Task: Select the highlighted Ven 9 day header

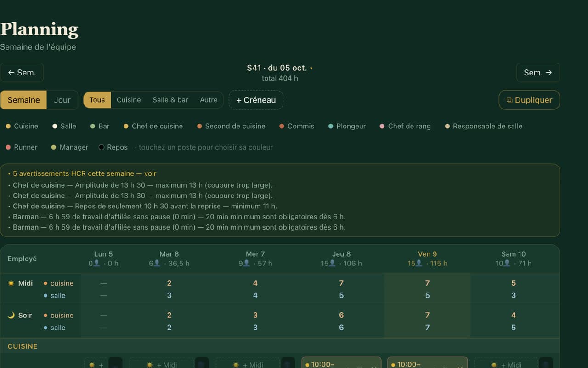Action: [x=427, y=259]
